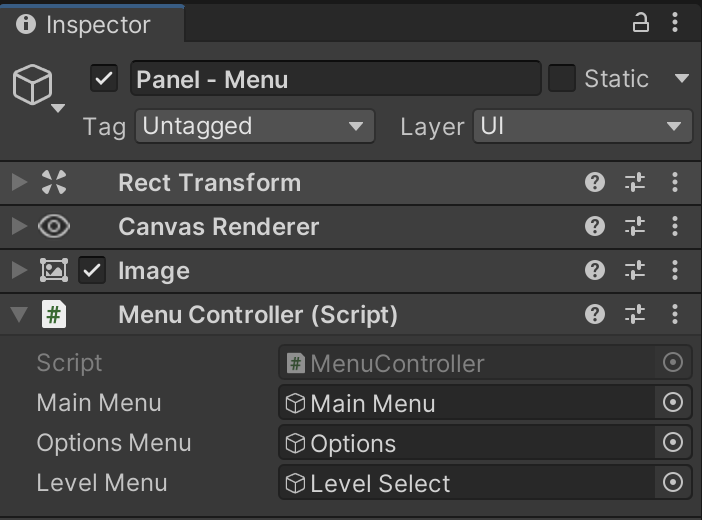This screenshot has height=520, width=702.
Task: Open the Static flags dropdown arrow
Action: tap(682, 78)
